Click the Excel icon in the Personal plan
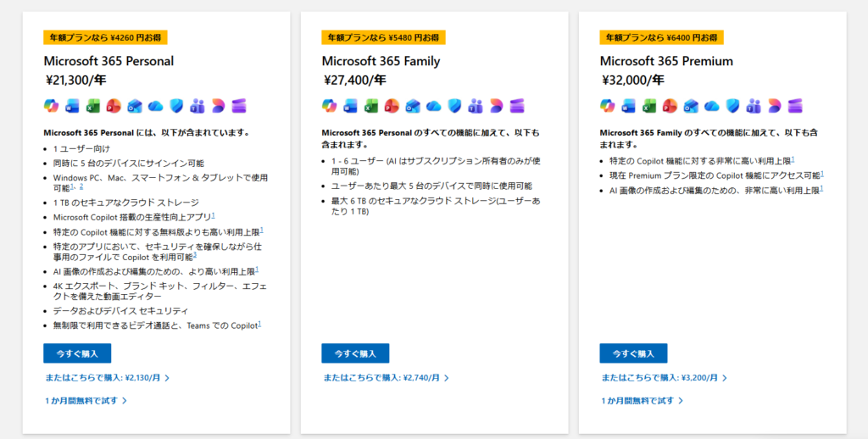This screenshot has width=868, height=439. tap(92, 106)
